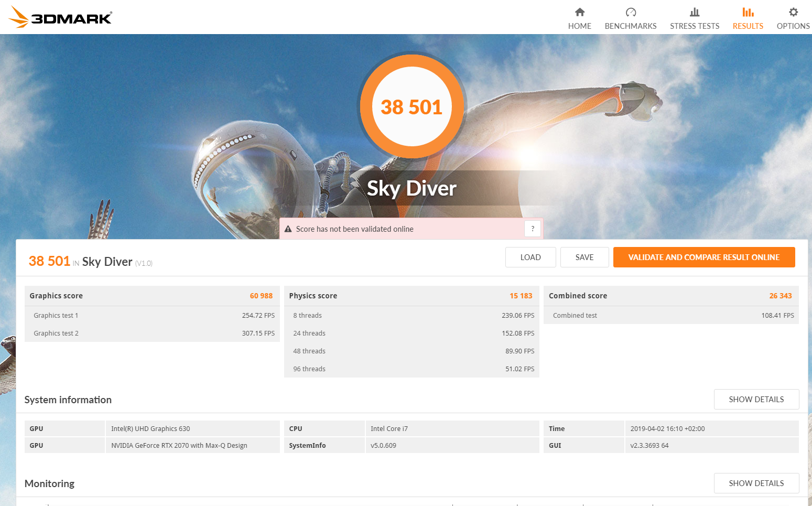The height and width of the screenshot is (506, 812).
Task: Open the OPTIONS tab label
Action: coord(793,26)
